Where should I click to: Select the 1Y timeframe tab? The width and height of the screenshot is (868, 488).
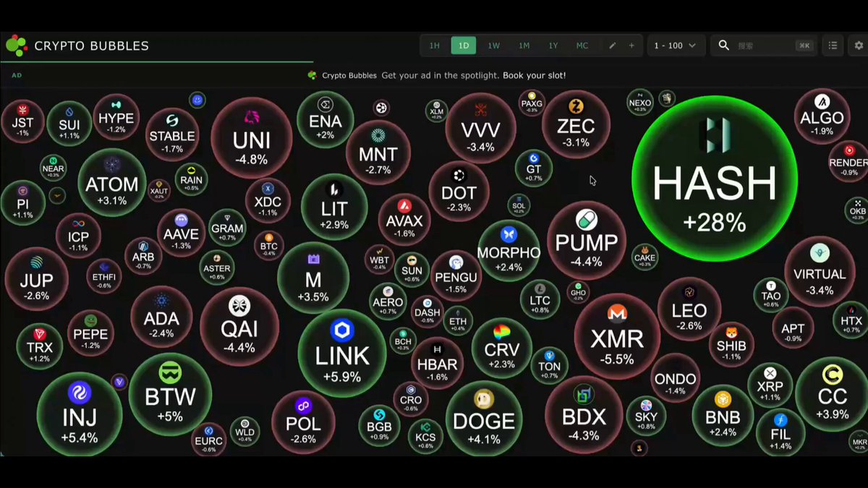(553, 46)
